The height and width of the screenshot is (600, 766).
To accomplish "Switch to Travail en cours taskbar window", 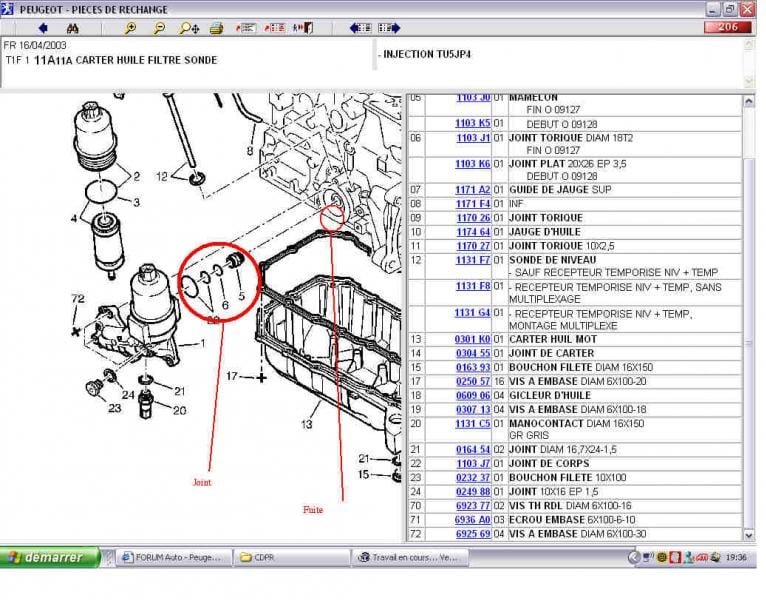I will click(410, 557).
